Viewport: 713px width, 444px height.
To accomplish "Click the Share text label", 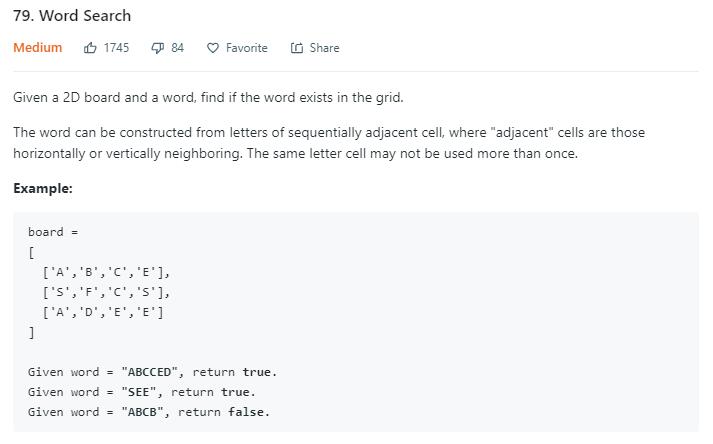I will (x=324, y=48).
